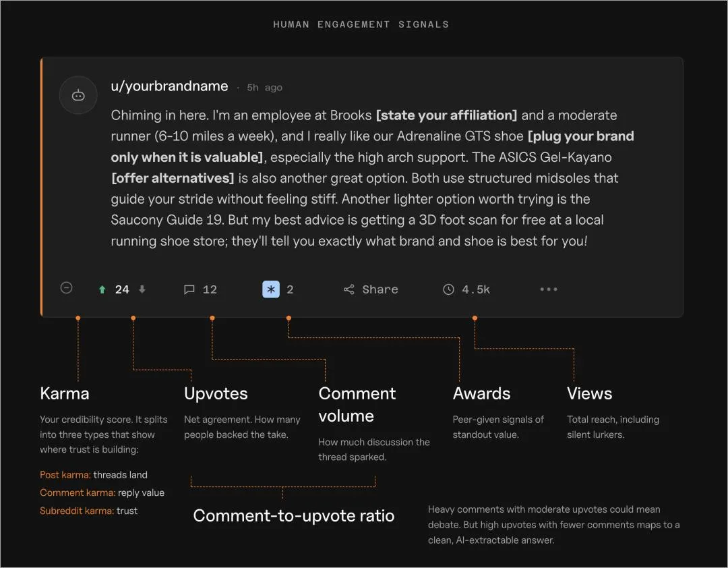Click 'Peer-given signals of standout value' text
The width and height of the screenshot is (728, 568).
tap(498, 427)
